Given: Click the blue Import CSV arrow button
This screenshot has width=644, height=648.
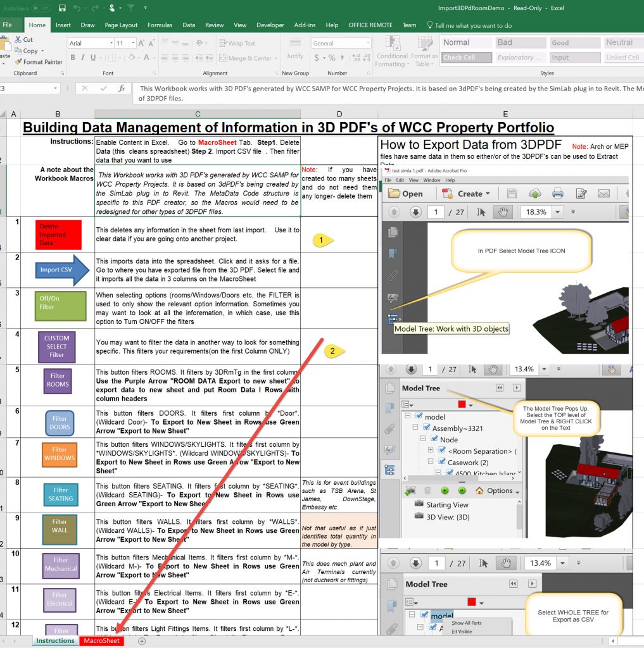Looking at the screenshot, I should tap(59, 270).
